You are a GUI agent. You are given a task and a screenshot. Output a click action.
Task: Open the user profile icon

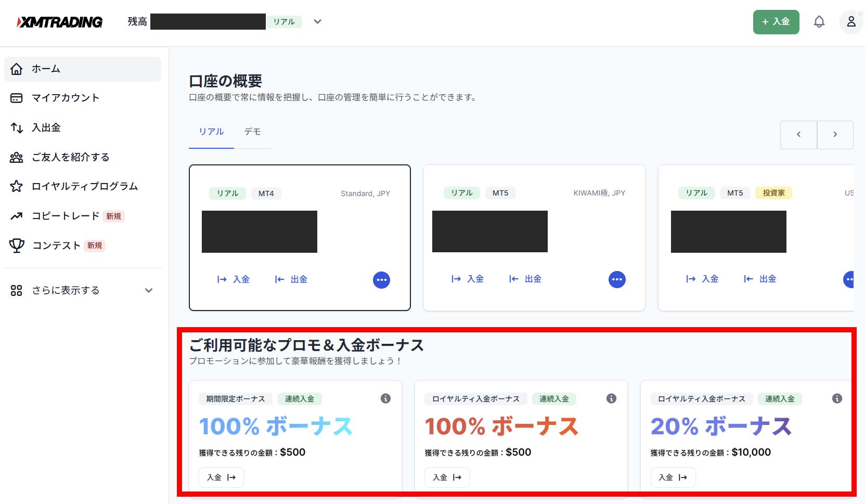pyautogui.click(x=851, y=22)
